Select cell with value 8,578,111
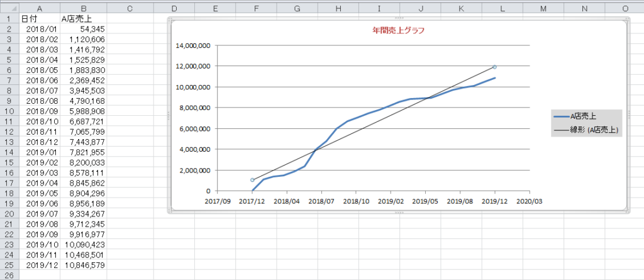The height and width of the screenshot is (280, 644). 84,172
